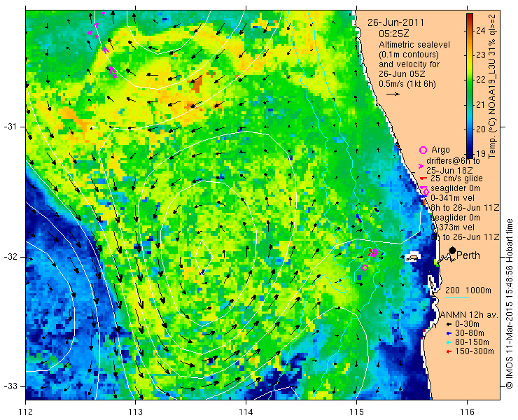This screenshot has width=518, height=420.
Task: Click the 113 longitude axis label
Action: coord(135,412)
